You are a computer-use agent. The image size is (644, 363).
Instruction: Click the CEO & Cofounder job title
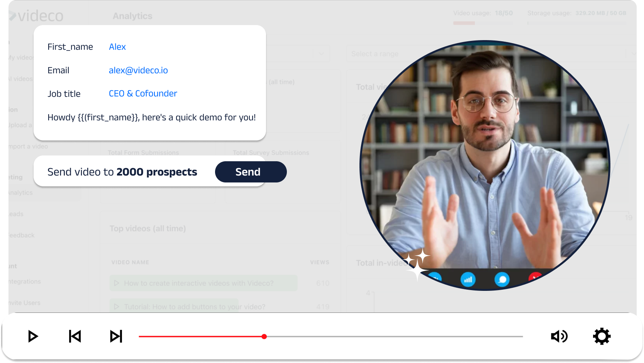(143, 93)
